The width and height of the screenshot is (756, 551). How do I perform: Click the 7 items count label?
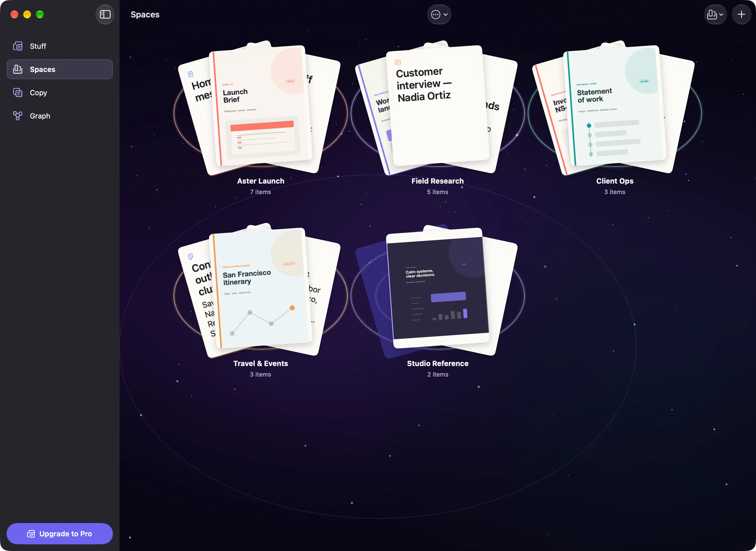pyautogui.click(x=261, y=192)
